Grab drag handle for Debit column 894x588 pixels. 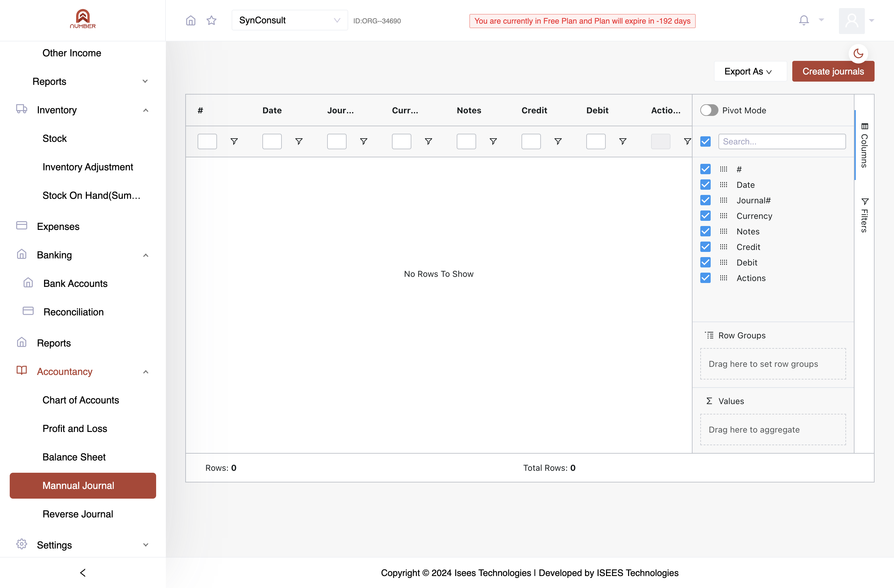[x=724, y=263]
